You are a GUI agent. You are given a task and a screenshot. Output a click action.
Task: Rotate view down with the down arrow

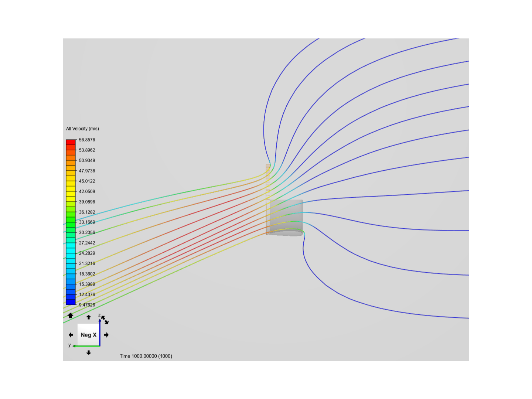(x=89, y=353)
